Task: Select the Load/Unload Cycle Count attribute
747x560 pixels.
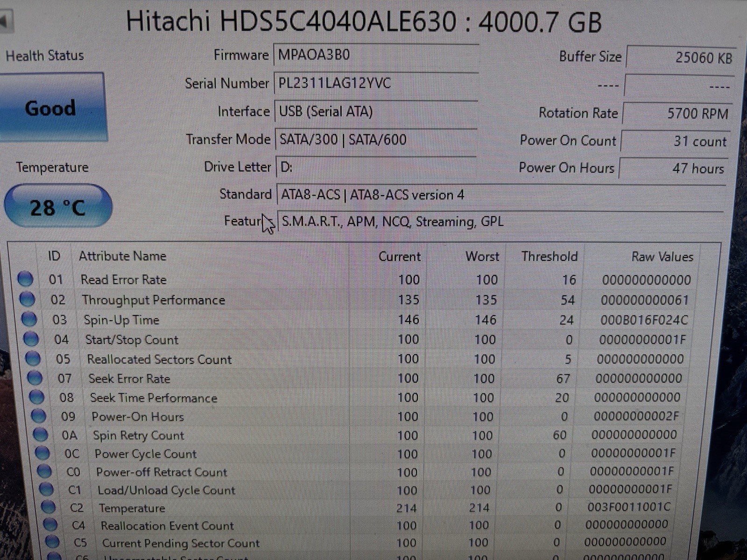Action: click(166, 490)
